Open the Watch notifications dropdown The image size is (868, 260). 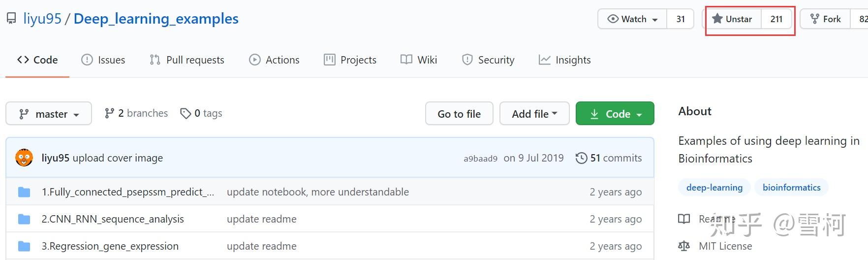point(632,19)
